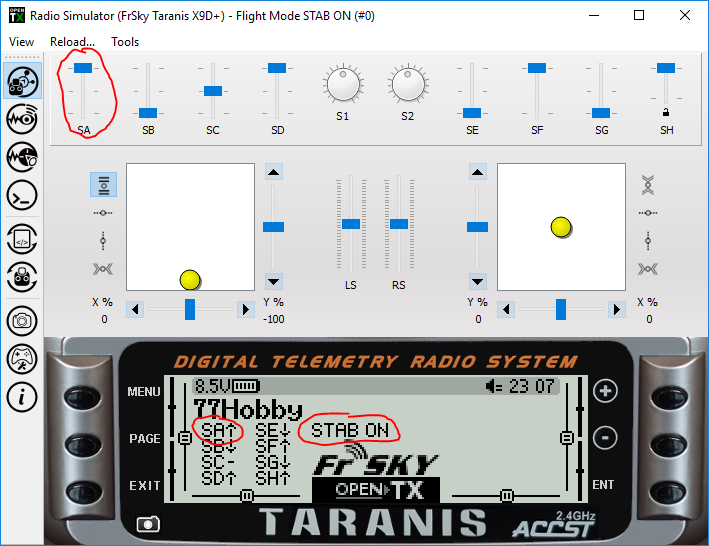
Task: Open the info/help icon in sidebar
Action: tap(22, 397)
